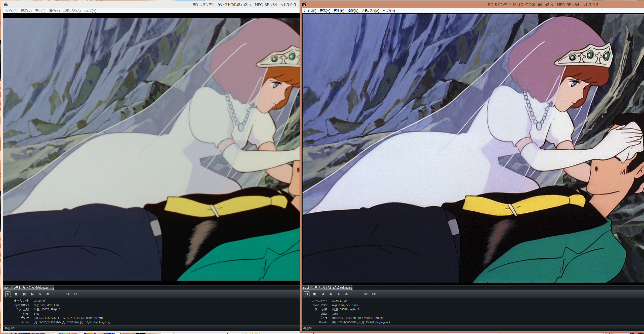The width and height of the screenshot is (644, 334).
Task: Open AUD audio track selector, right player
Action: 366,294
